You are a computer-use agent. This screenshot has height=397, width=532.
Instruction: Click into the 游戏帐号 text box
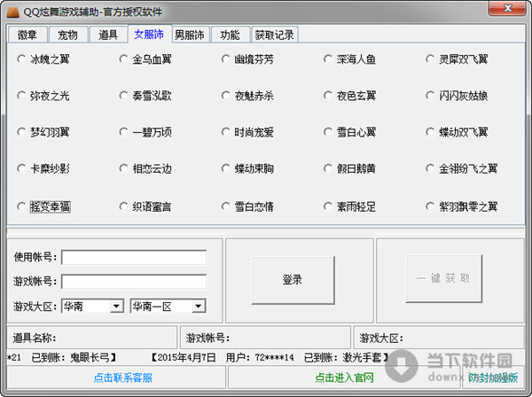coord(134,282)
